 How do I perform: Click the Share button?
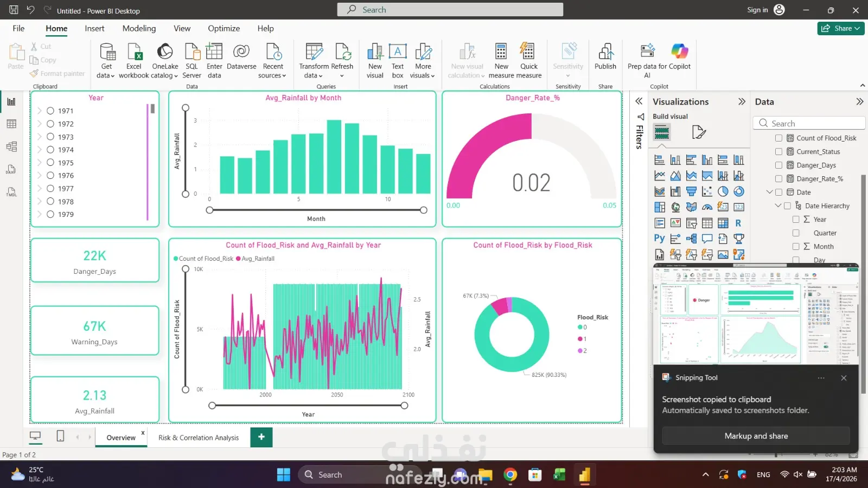click(x=841, y=28)
